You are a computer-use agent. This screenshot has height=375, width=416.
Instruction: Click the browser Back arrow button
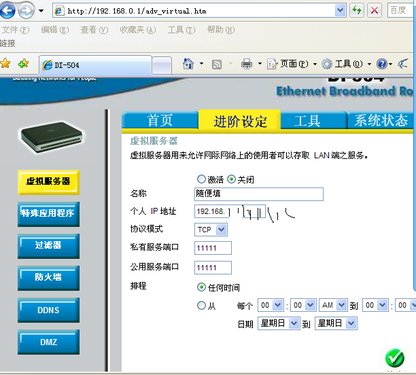click(x=7, y=10)
